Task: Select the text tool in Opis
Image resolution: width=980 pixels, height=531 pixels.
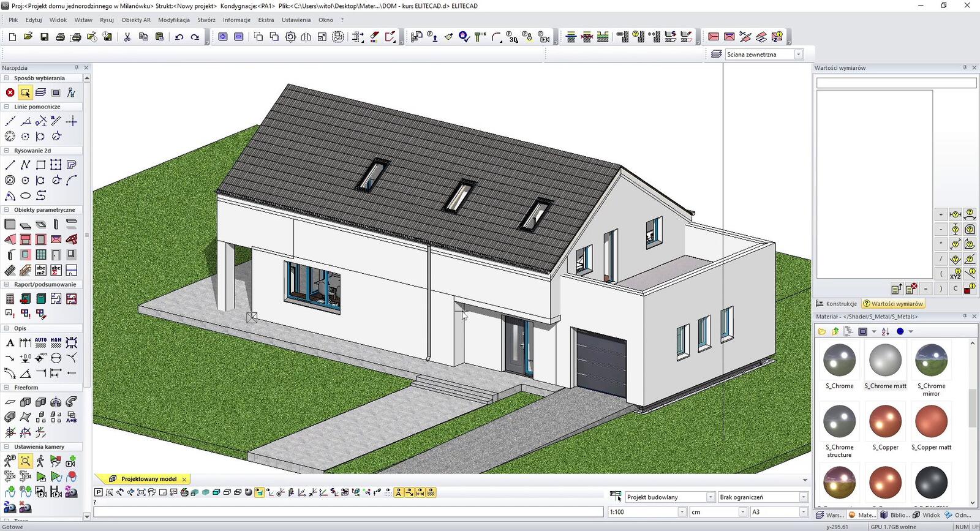Action: [10, 343]
